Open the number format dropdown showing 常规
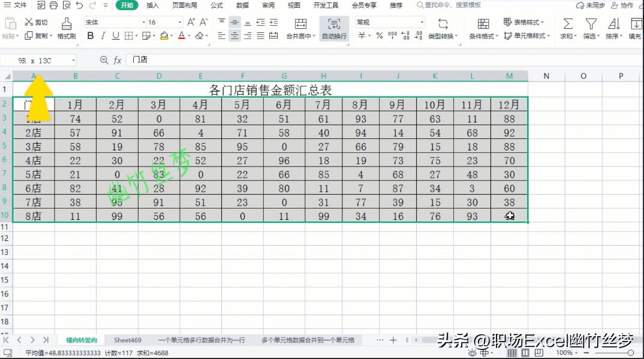This screenshot has width=644, height=359. tap(390, 22)
